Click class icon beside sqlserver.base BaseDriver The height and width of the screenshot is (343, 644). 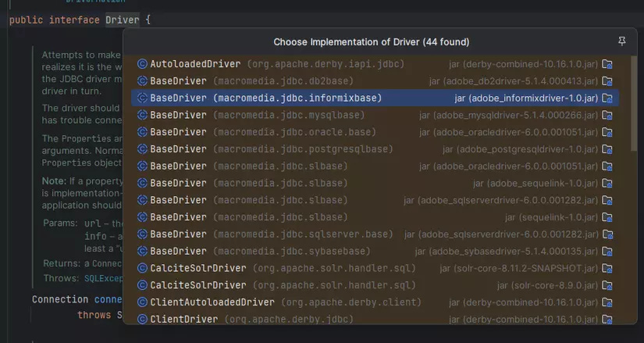142,234
